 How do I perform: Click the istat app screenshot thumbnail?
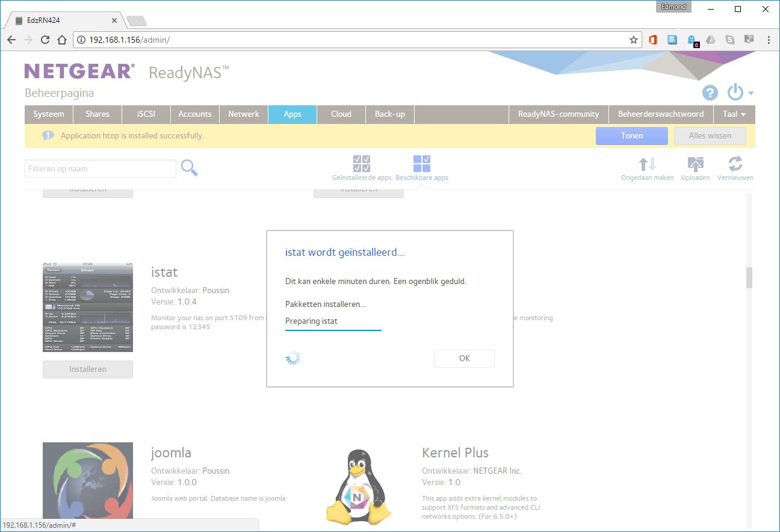88,307
